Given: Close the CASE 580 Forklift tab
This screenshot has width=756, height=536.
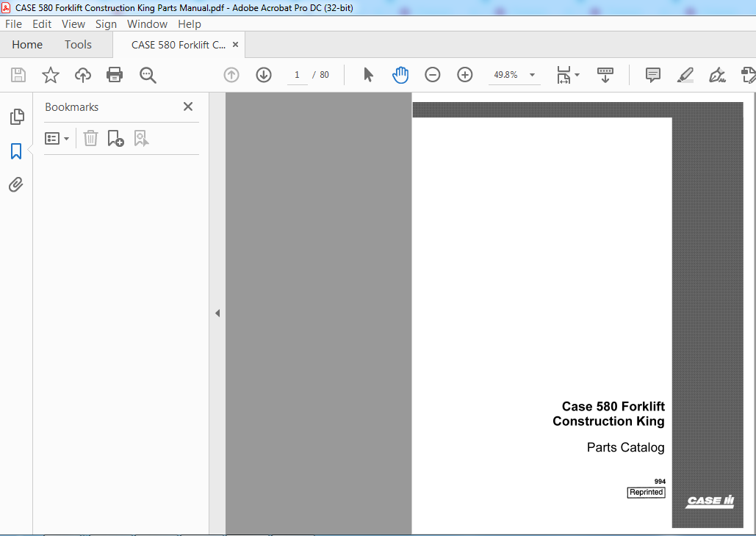Looking at the screenshot, I should coord(235,44).
